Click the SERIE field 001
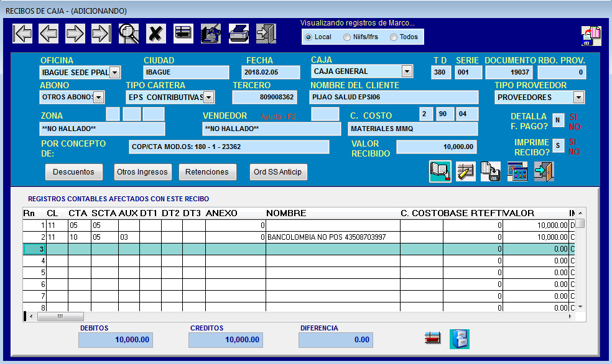This screenshot has width=612, height=364. tap(468, 72)
